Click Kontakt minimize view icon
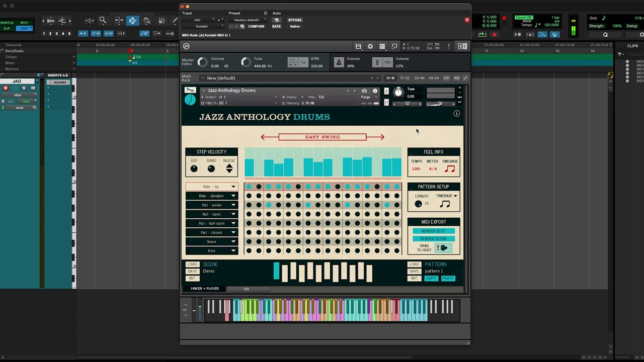 [394, 46]
